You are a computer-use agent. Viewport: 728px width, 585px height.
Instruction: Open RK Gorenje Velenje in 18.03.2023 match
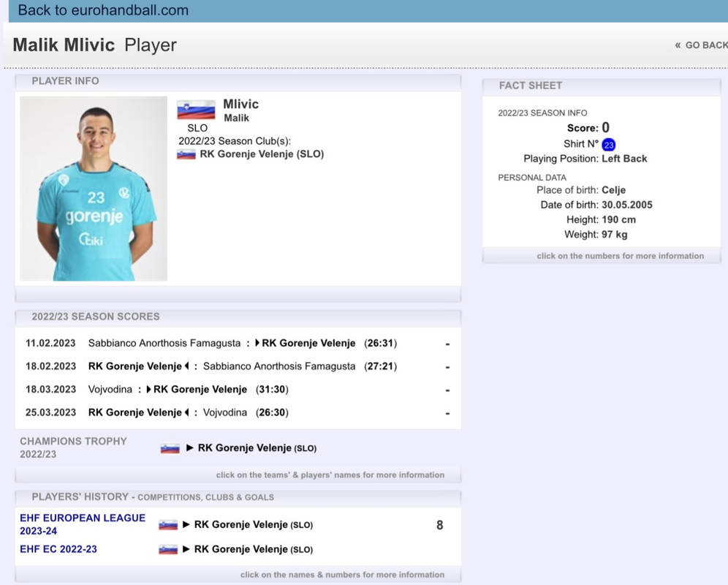tap(200, 389)
